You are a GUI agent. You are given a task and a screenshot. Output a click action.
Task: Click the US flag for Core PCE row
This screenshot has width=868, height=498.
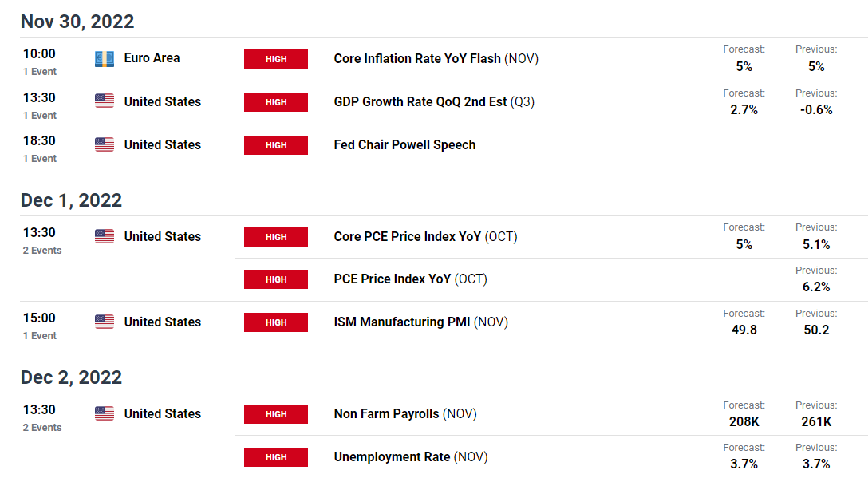click(104, 236)
